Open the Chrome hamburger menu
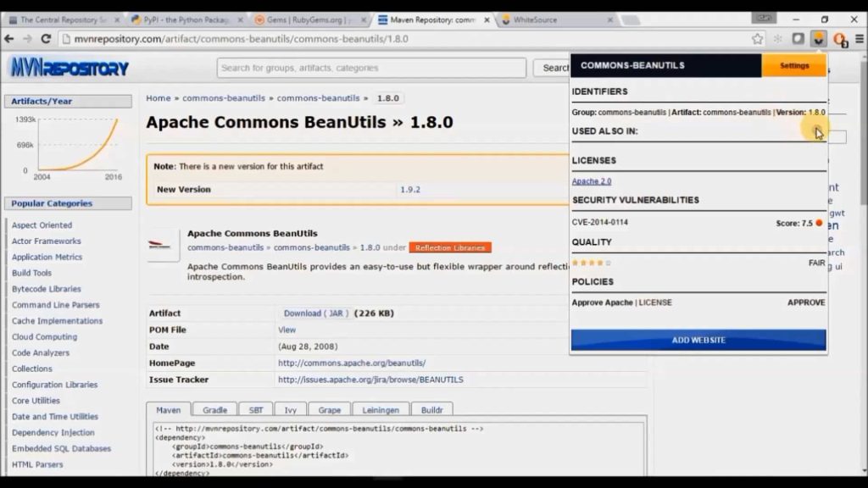The image size is (868, 488). tap(860, 39)
